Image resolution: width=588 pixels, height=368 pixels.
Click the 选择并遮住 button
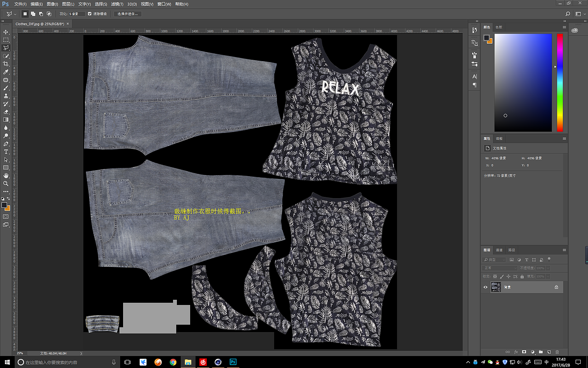click(x=128, y=14)
